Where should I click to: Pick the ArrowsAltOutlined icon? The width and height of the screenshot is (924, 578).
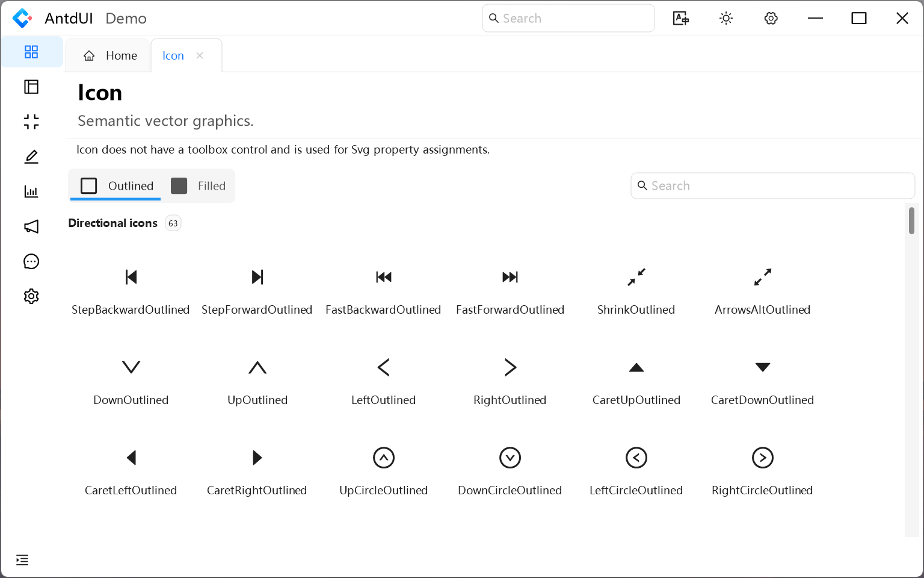pos(763,277)
